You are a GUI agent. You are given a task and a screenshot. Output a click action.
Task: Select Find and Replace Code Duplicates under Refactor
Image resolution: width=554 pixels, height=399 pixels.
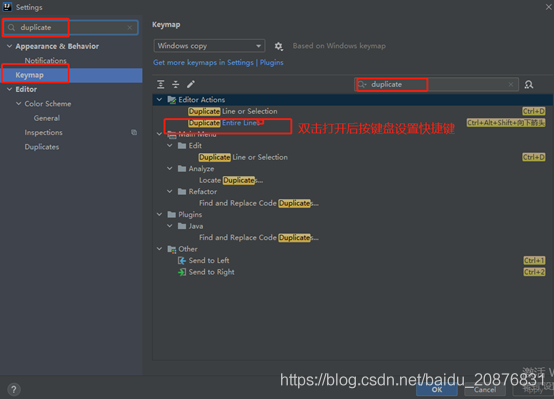[x=259, y=203]
